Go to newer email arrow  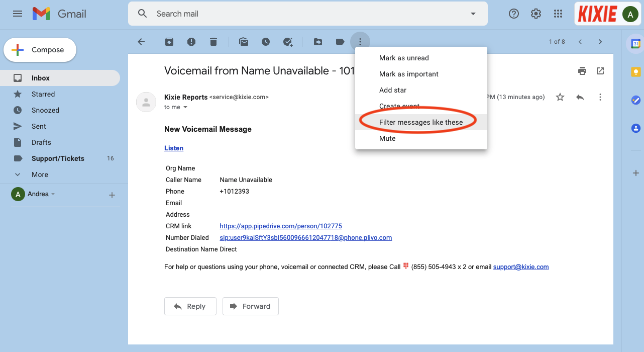pyautogui.click(x=580, y=42)
